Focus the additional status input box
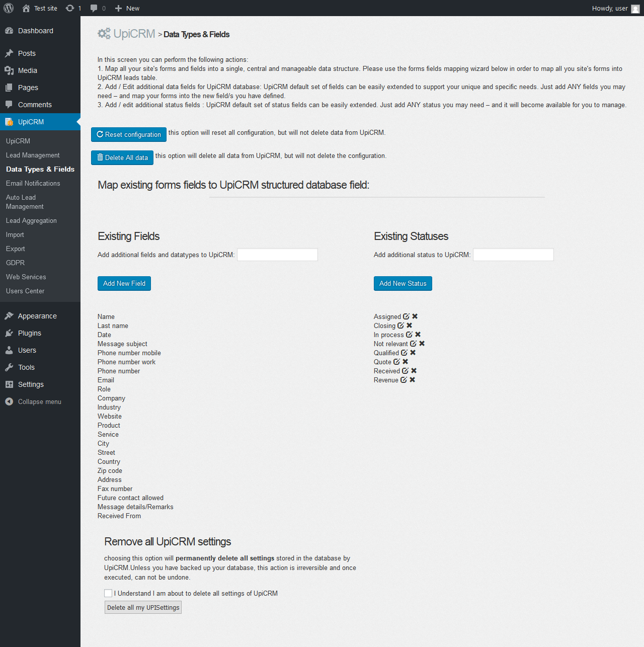The height and width of the screenshot is (647, 644). tap(513, 255)
